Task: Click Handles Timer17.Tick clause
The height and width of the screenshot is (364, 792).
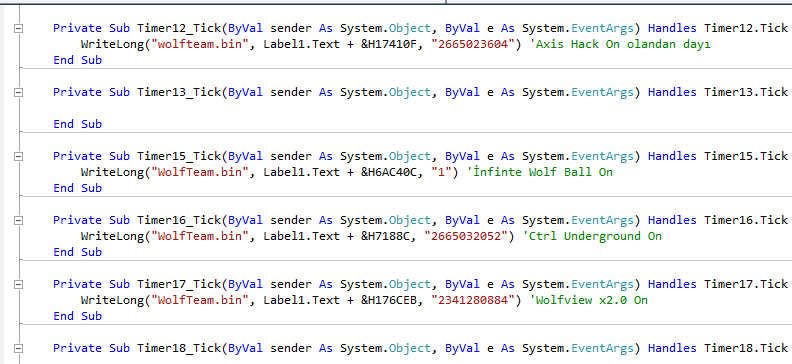Action: tap(717, 284)
